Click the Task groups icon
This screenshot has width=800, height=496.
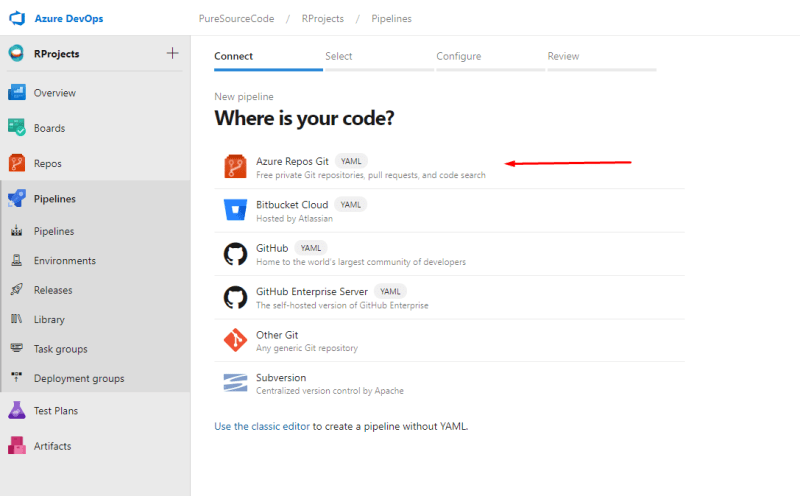point(17,349)
